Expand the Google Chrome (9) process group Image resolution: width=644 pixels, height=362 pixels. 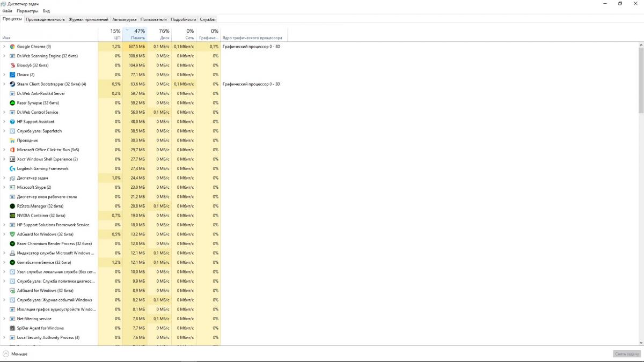4,47
